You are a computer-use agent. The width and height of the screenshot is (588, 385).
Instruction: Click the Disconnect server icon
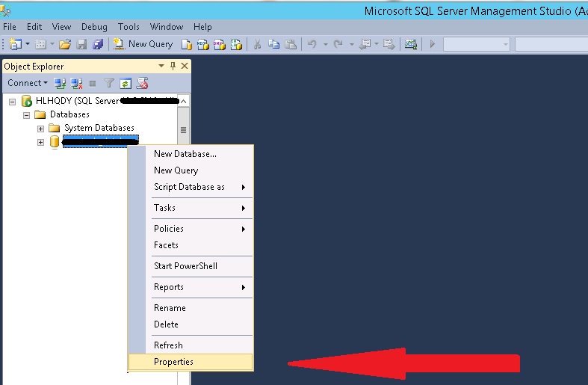[76, 83]
